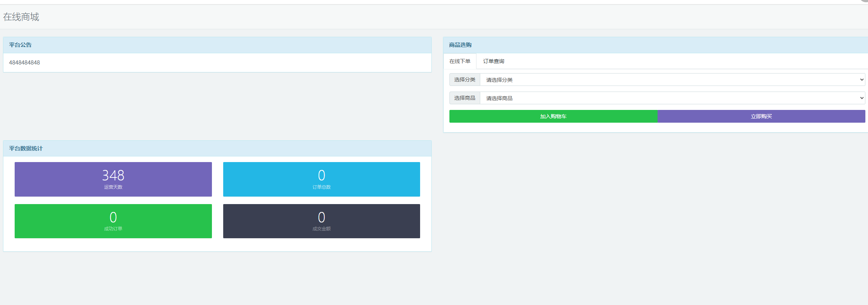
Task: Select the green 成功订单 stat tile
Action: tap(113, 221)
